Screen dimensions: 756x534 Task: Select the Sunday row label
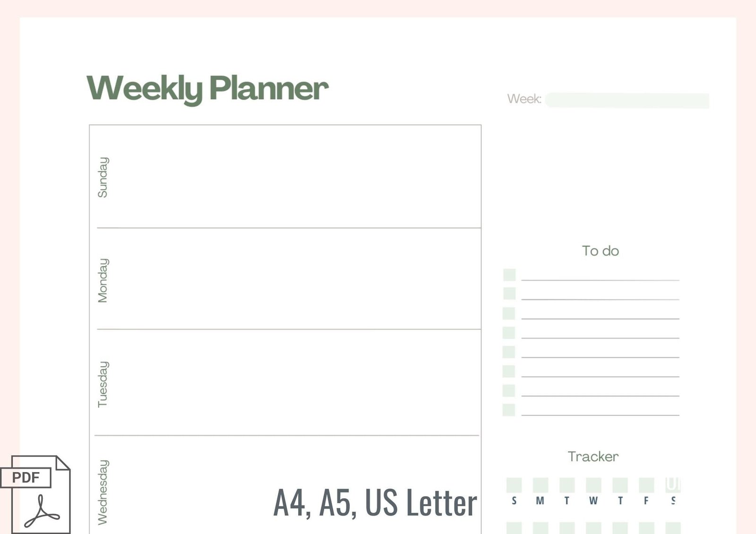tap(103, 177)
